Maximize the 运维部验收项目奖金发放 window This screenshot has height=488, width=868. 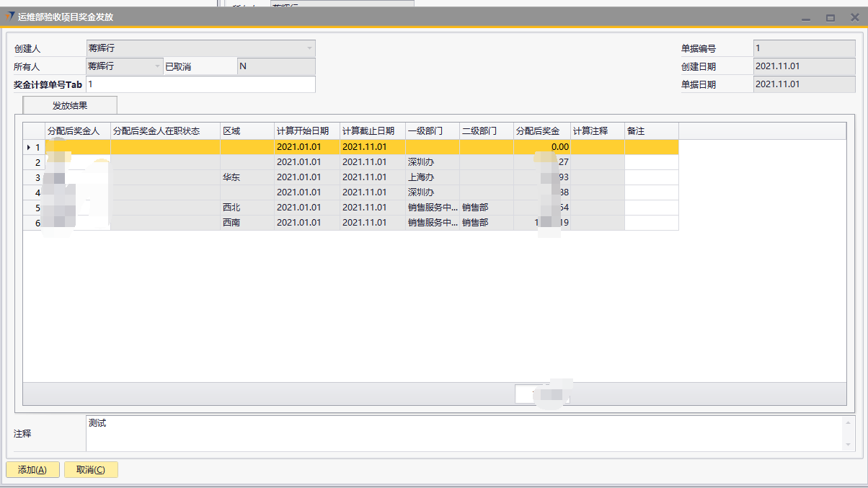click(830, 17)
